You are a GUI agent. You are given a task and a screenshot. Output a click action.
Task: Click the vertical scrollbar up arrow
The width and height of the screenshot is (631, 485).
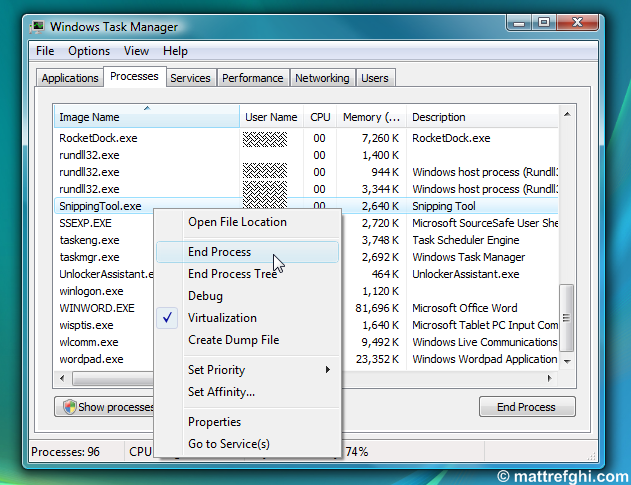click(x=567, y=115)
